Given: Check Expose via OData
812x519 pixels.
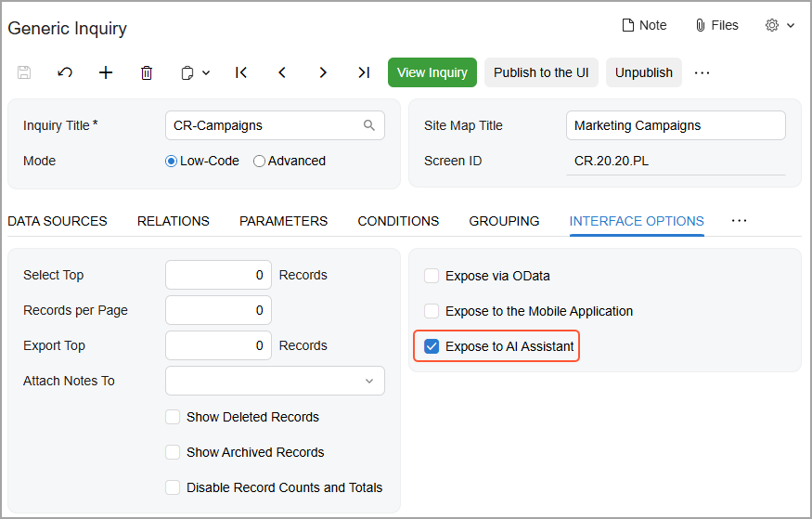Looking at the screenshot, I should pos(432,276).
